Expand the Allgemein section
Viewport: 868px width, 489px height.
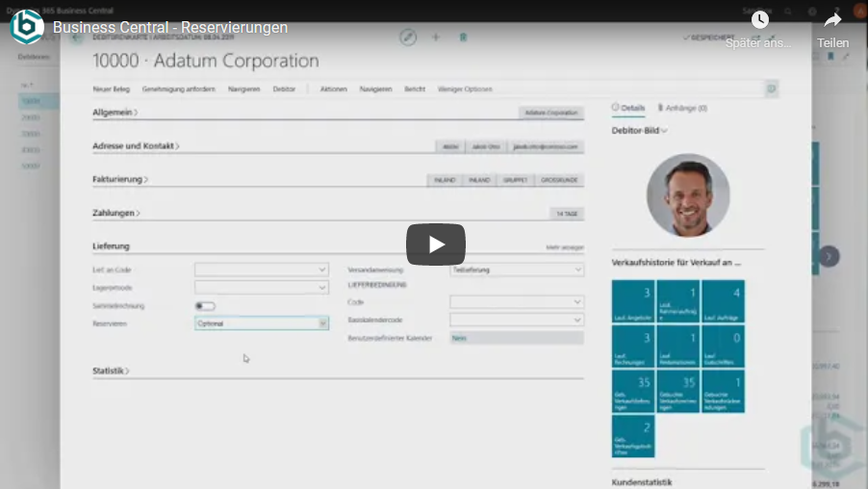tap(115, 113)
